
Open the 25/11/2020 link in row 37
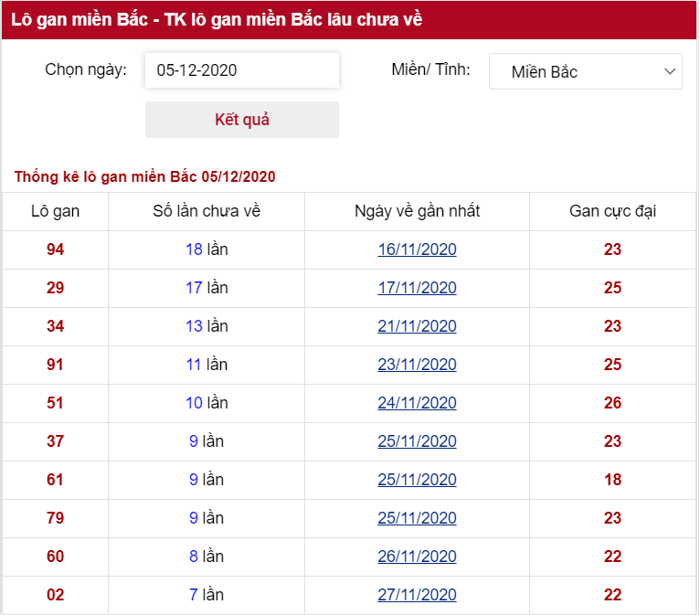(x=417, y=441)
